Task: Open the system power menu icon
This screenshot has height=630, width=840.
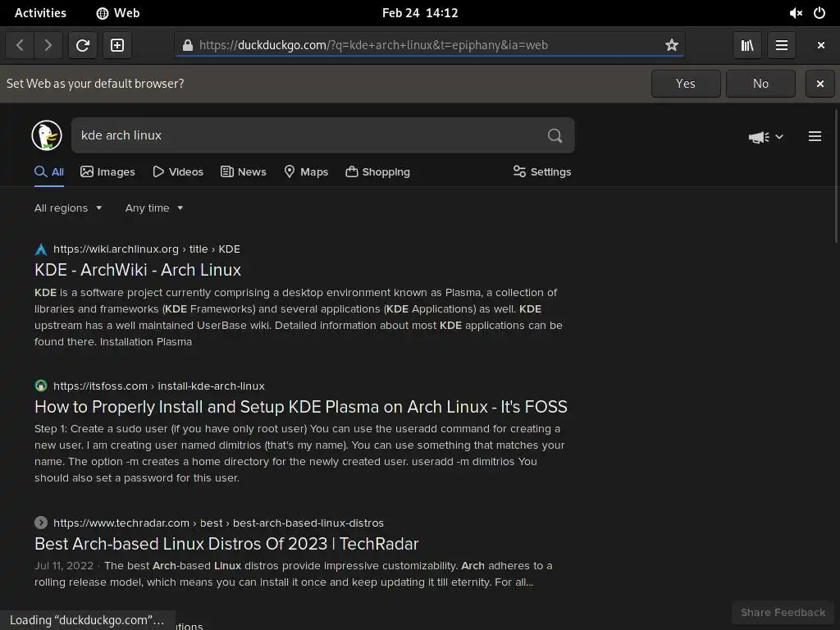Action: click(819, 13)
